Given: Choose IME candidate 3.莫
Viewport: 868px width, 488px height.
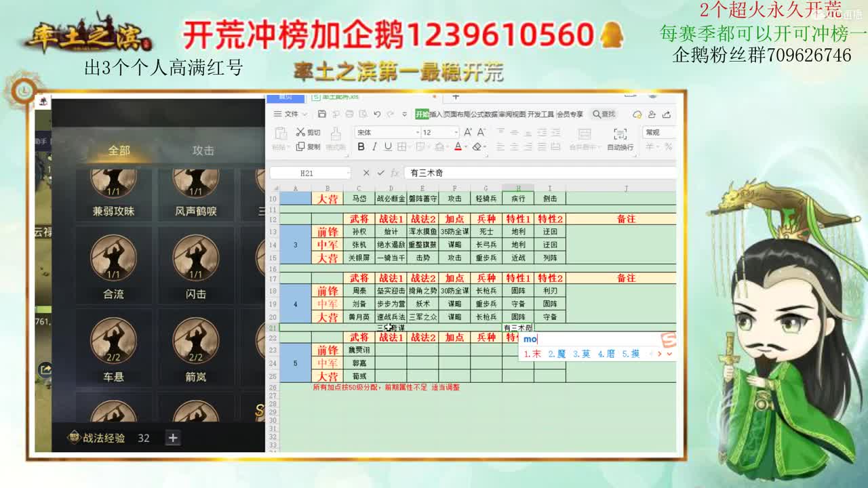Looking at the screenshot, I should 581,354.
